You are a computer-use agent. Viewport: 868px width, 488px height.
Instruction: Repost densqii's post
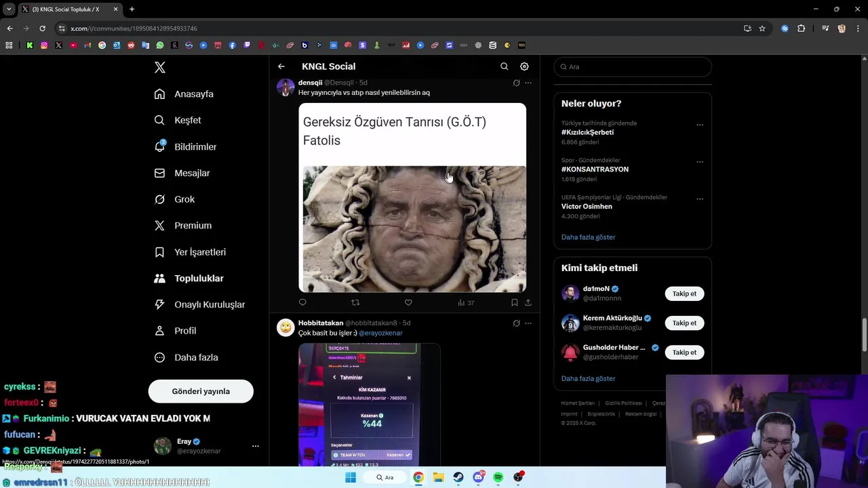(355, 302)
